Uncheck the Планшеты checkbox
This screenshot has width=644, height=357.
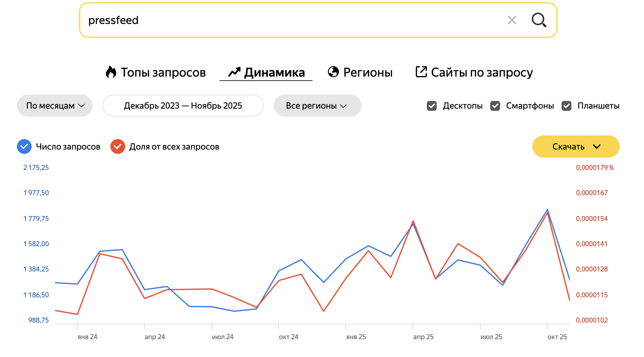coord(566,106)
